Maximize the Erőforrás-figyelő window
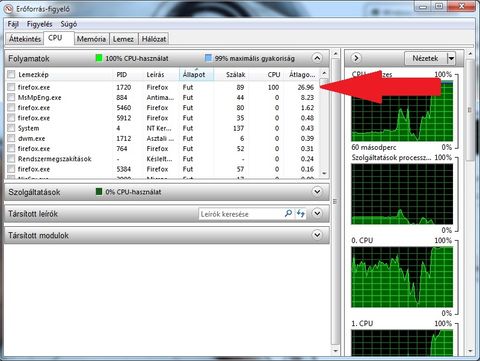480x361 pixels. click(440, 6)
